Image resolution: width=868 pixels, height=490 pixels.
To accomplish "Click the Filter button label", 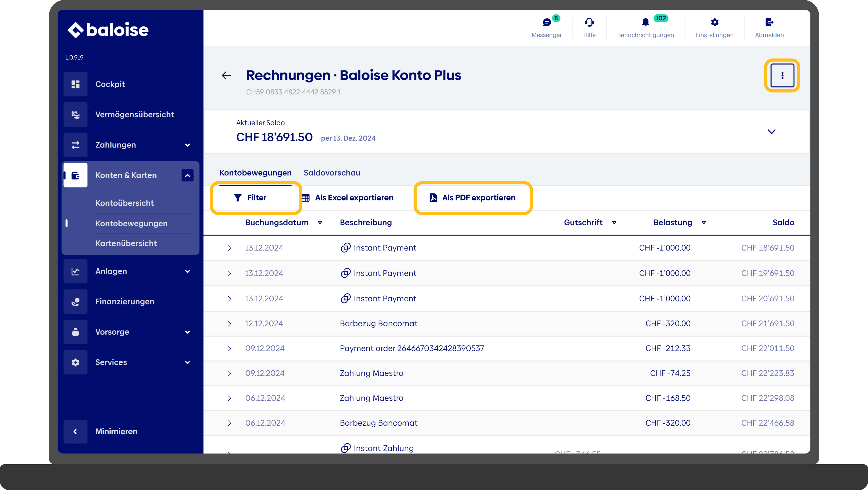I will (x=257, y=198).
